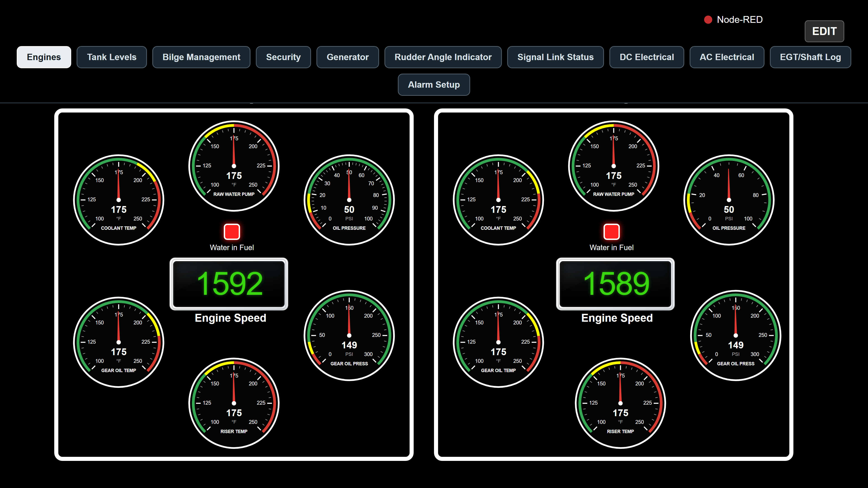Image resolution: width=868 pixels, height=488 pixels.
Task: Switch to Signal Link Status tab
Action: [555, 57]
